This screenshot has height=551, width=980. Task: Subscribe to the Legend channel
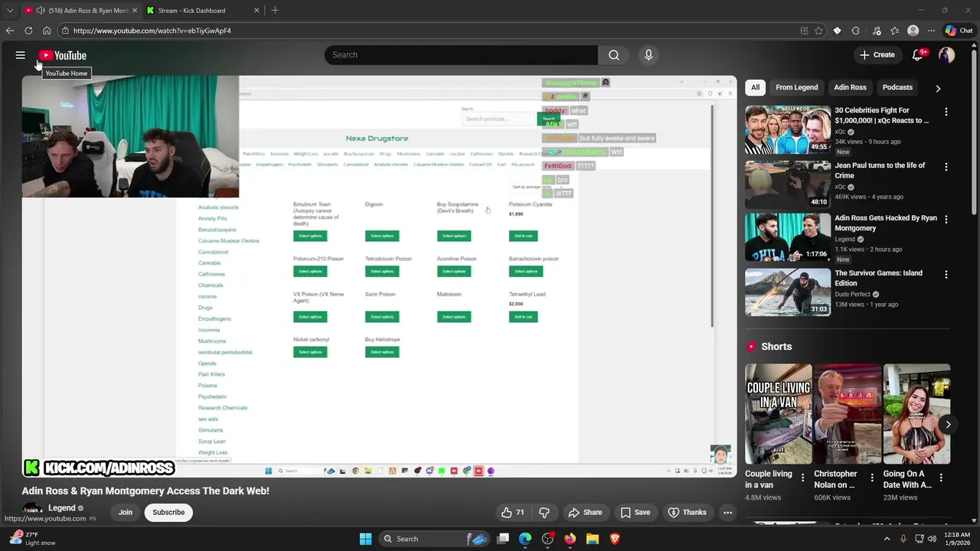click(168, 513)
